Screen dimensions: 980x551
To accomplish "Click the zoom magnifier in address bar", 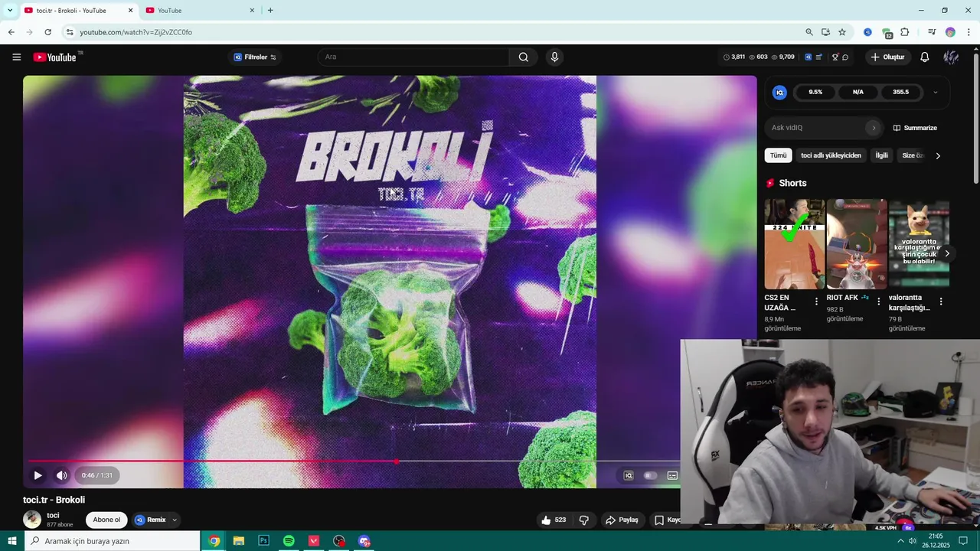I will [x=808, y=32].
